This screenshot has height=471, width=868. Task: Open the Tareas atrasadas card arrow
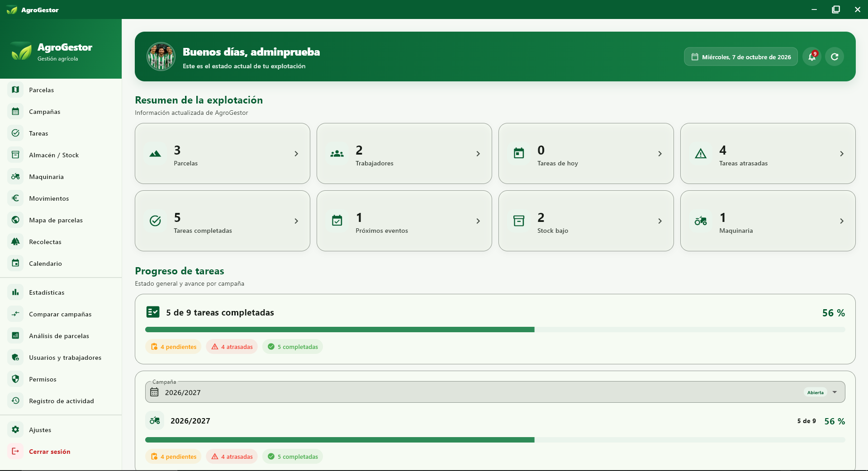(842, 154)
